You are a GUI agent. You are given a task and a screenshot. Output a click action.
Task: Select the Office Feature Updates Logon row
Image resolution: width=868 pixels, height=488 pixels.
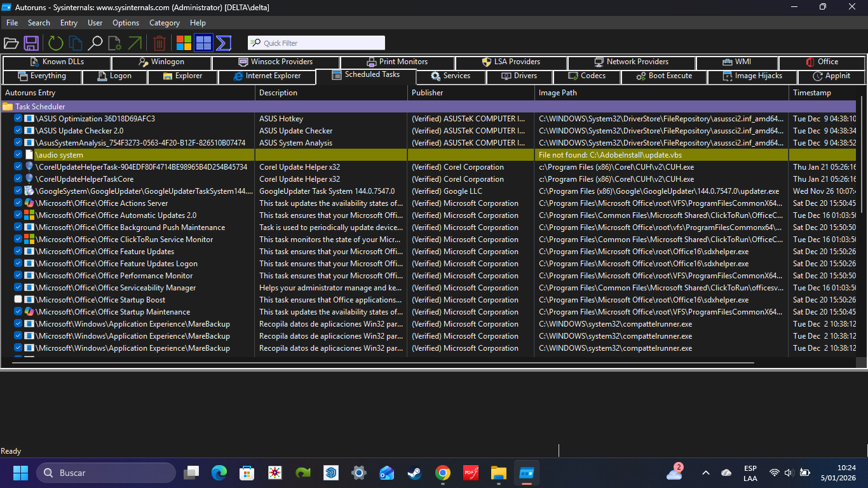point(429,264)
